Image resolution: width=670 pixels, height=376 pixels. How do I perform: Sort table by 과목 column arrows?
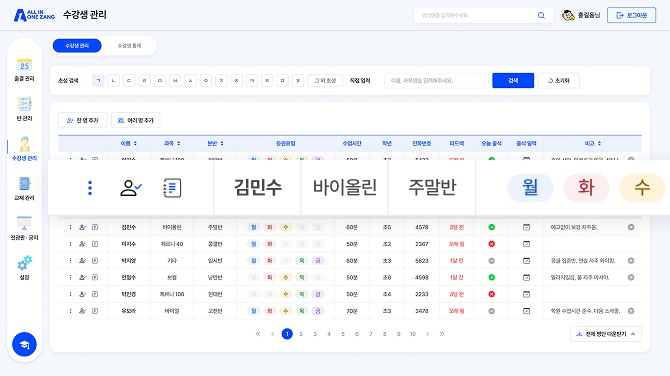[x=179, y=144]
